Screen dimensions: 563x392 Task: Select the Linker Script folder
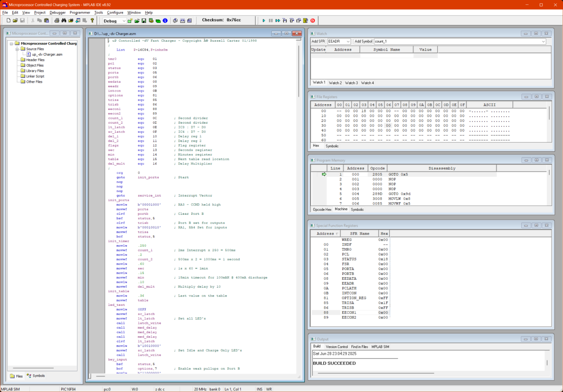pyautogui.click(x=35, y=76)
